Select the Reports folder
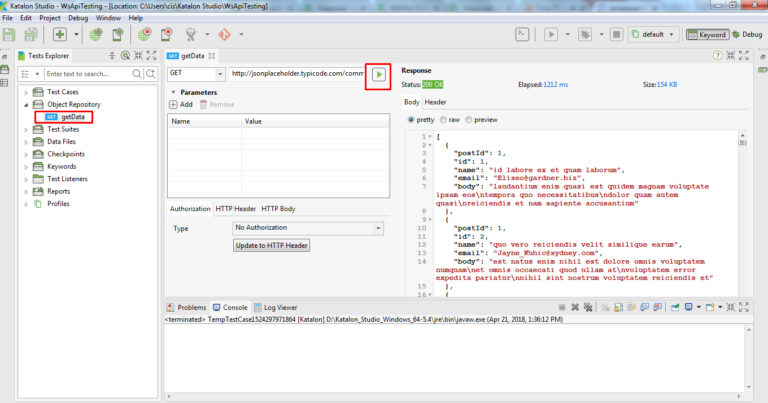 point(58,191)
